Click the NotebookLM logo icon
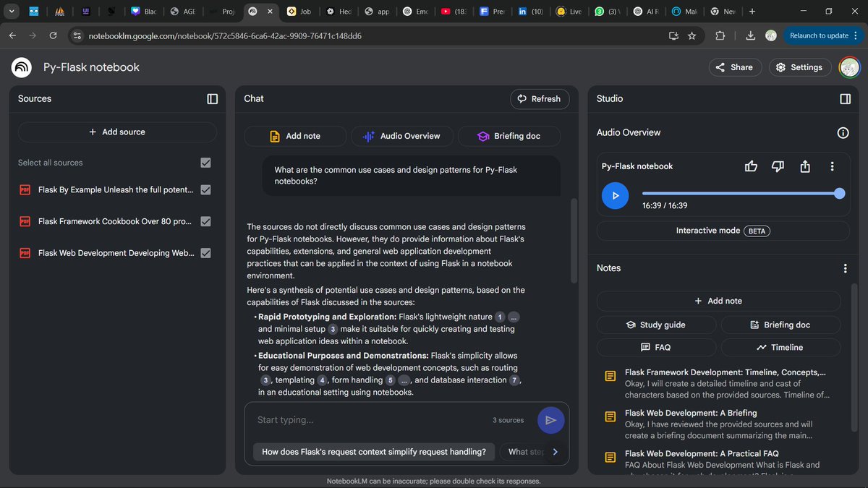This screenshot has height=488, width=868. [22, 67]
